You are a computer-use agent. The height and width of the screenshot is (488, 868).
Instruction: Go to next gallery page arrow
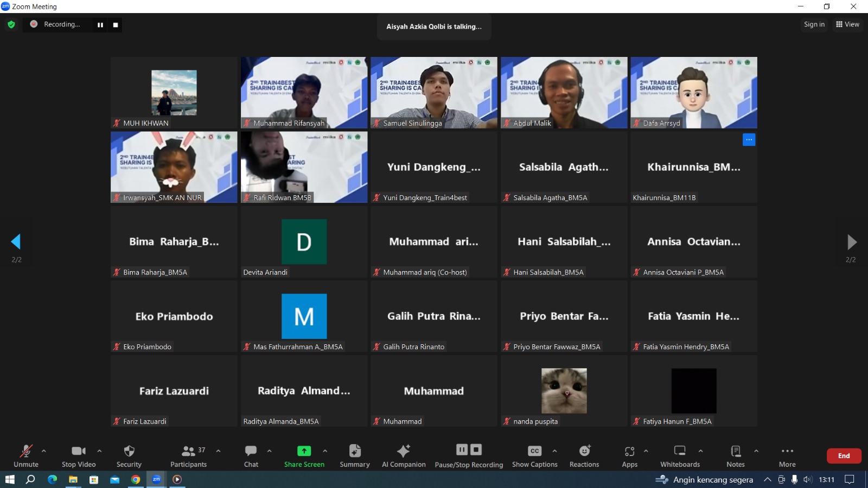coord(851,242)
